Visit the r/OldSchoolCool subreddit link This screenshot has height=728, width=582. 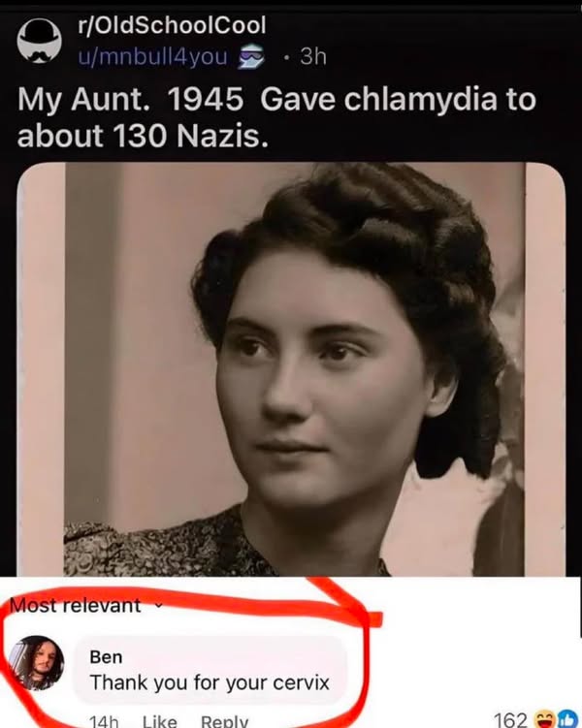[x=172, y=25]
